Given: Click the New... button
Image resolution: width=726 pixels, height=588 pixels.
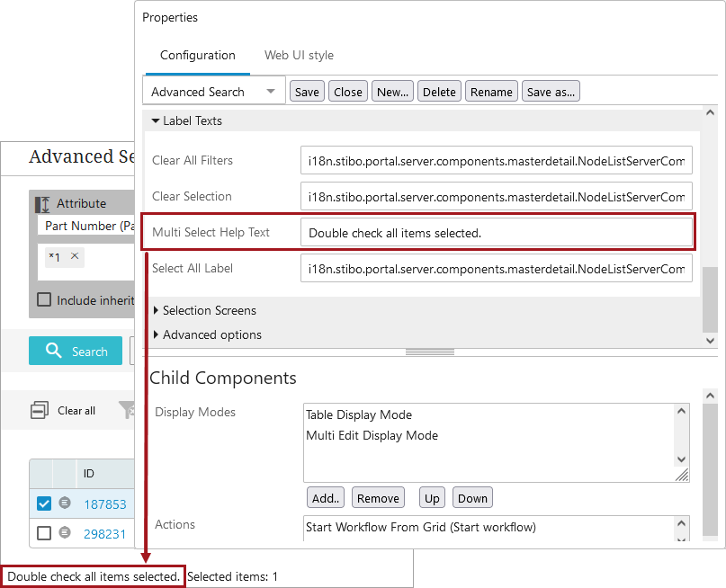Looking at the screenshot, I should [392, 92].
